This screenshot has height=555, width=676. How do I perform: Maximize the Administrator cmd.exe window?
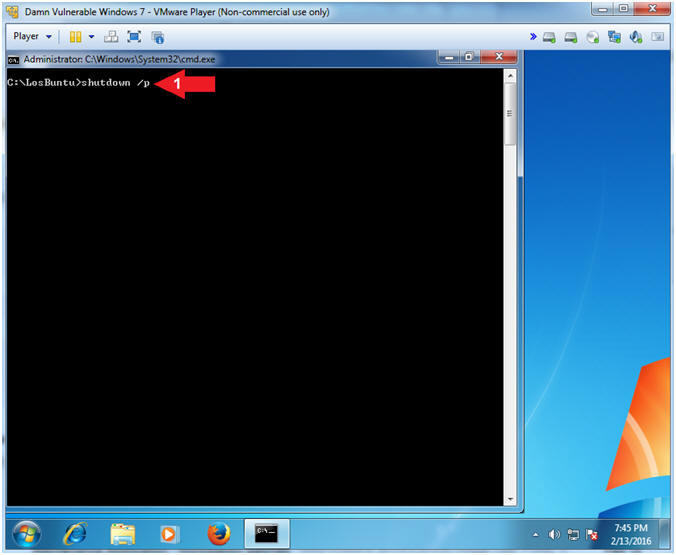(469, 57)
